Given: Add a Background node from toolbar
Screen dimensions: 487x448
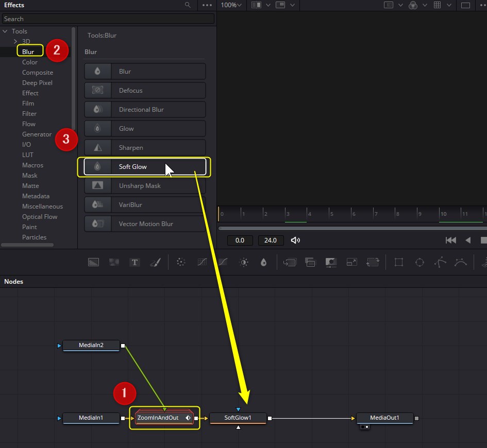Looking at the screenshot, I should coord(93,263).
